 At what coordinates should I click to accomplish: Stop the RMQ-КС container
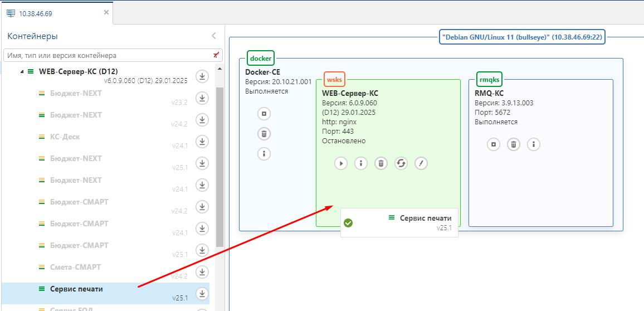(494, 144)
